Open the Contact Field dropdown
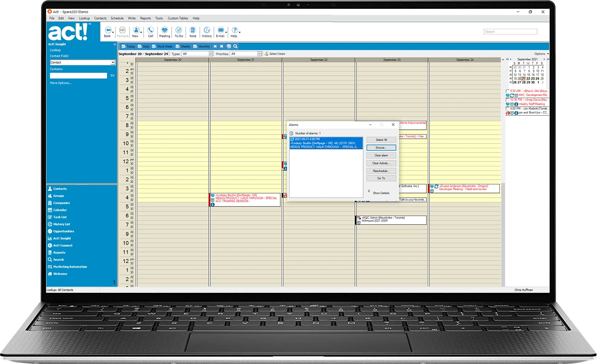 [113, 62]
